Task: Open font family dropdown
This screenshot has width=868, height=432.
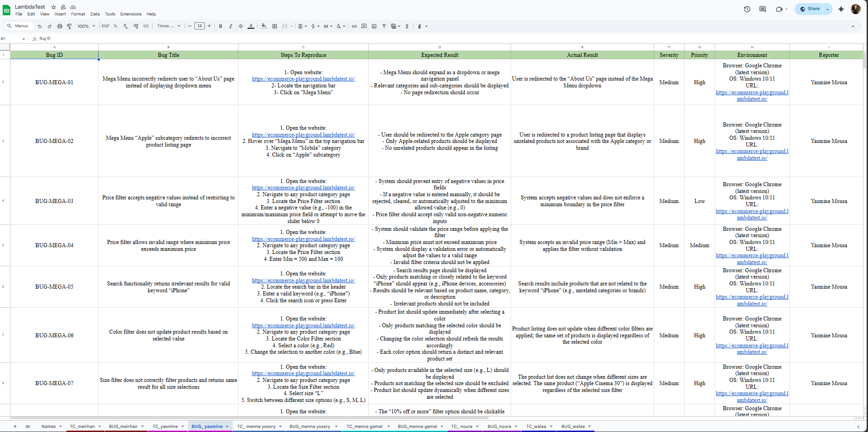Action: click(169, 26)
